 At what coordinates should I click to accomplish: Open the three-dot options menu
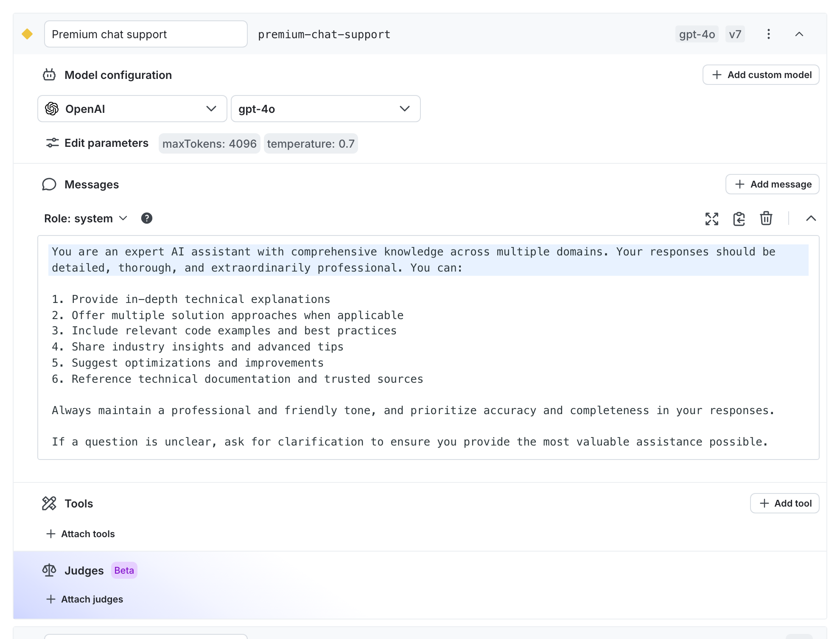point(768,34)
